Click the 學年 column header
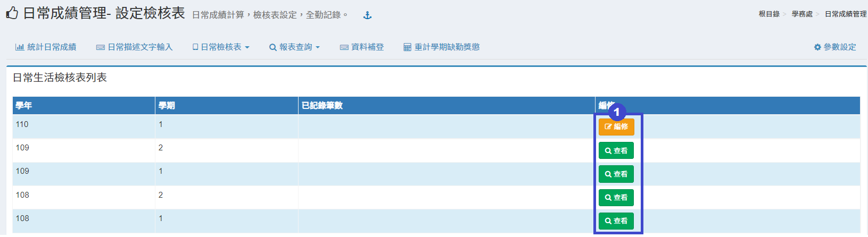 [x=24, y=106]
